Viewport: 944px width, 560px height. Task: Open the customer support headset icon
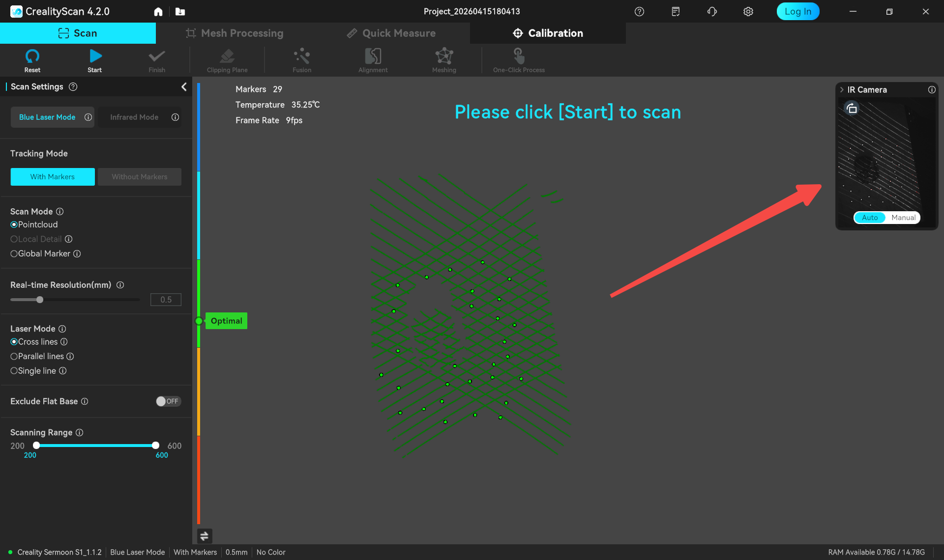(711, 12)
